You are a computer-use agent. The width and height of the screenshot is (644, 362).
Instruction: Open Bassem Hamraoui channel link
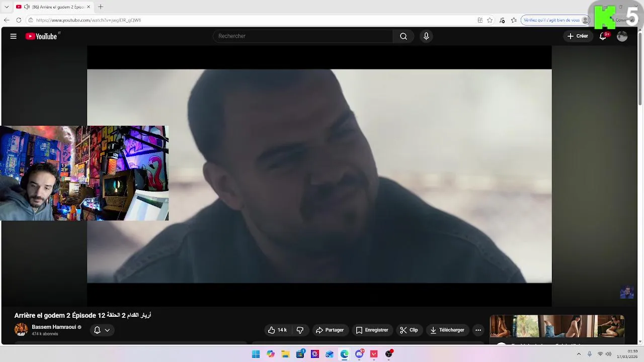coord(54,327)
